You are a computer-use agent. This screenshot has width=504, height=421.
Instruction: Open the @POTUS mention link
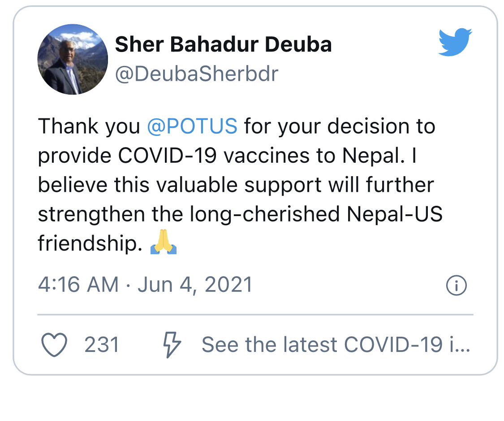pos(192,126)
